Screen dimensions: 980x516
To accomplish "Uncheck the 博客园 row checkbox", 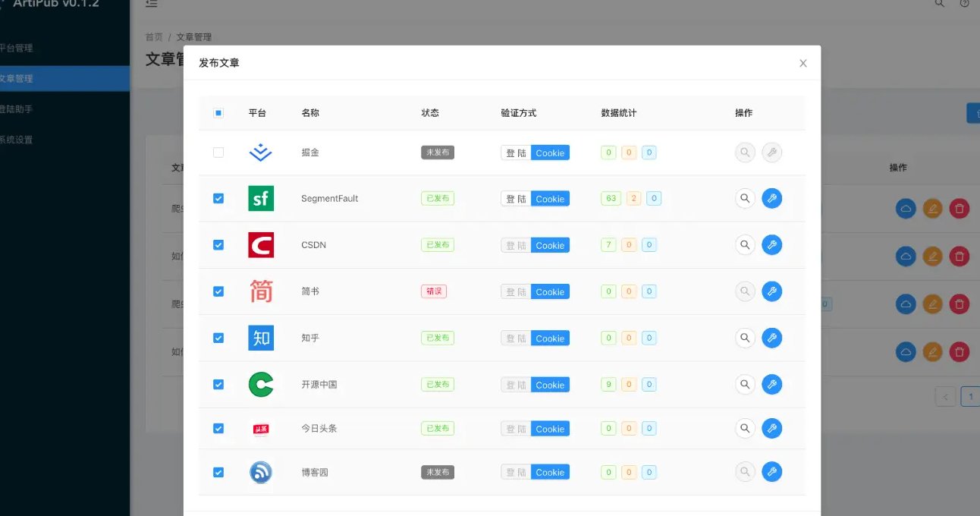I will pos(218,472).
